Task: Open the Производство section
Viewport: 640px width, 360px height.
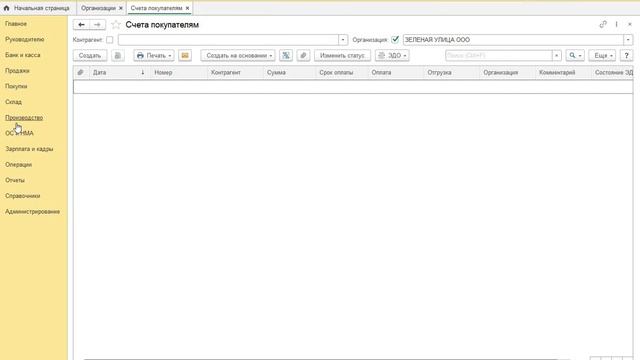Action: 24,118
